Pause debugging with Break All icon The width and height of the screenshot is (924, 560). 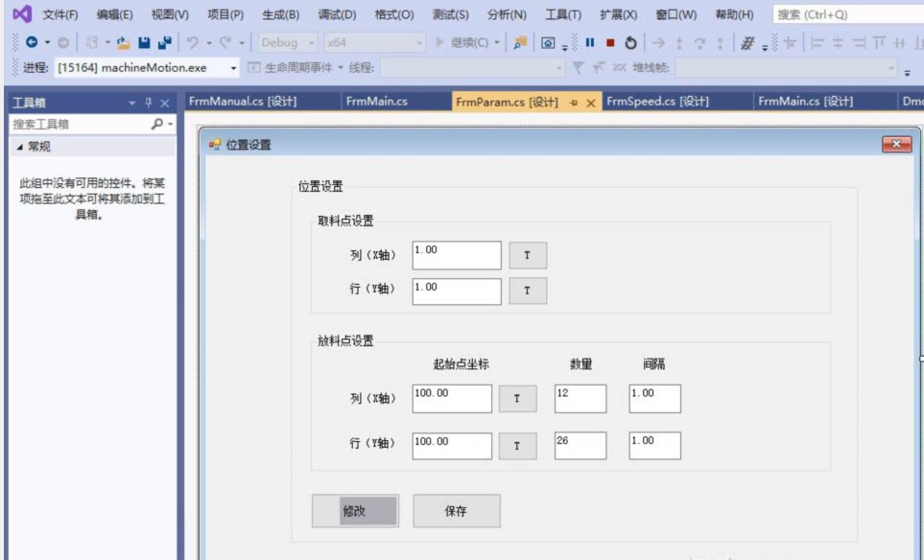589,43
